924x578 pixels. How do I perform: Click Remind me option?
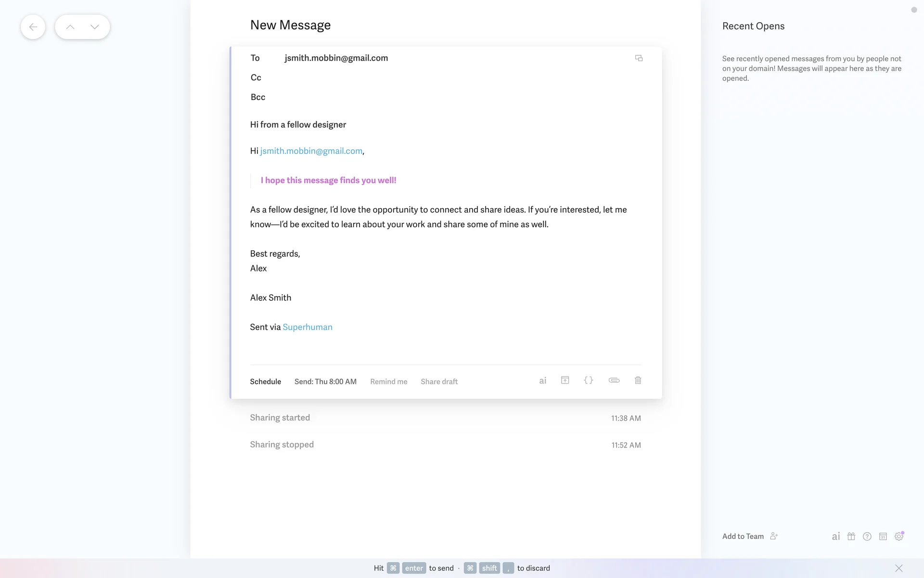pyautogui.click(x=388, y=381)
